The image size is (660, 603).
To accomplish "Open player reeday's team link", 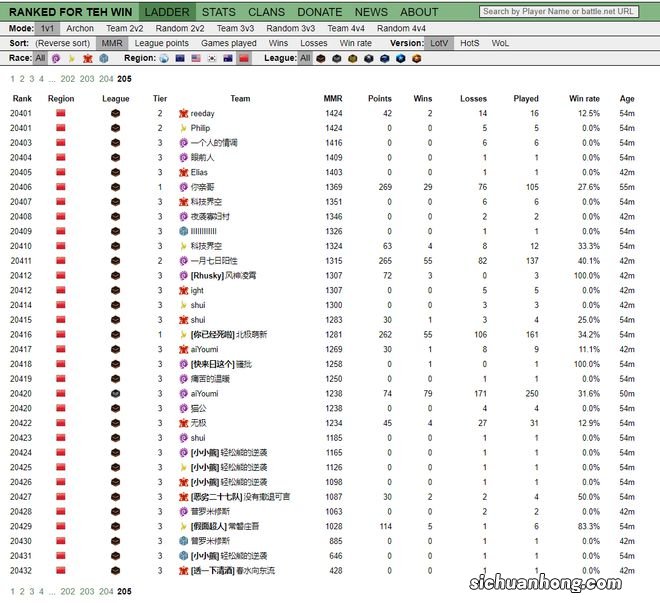I will click(x=202, y=114).
